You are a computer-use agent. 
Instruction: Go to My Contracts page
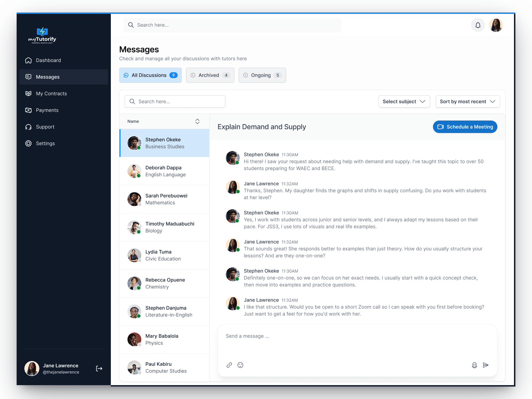[x=51, y=93]
